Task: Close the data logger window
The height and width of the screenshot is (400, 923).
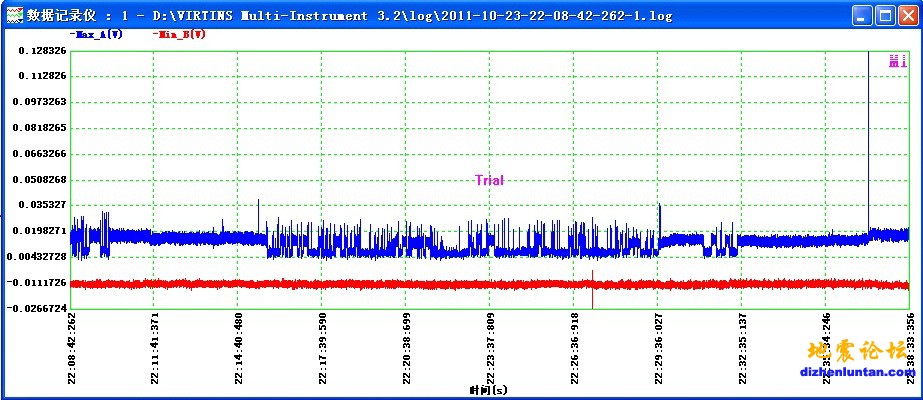Action: click(907, 15)
